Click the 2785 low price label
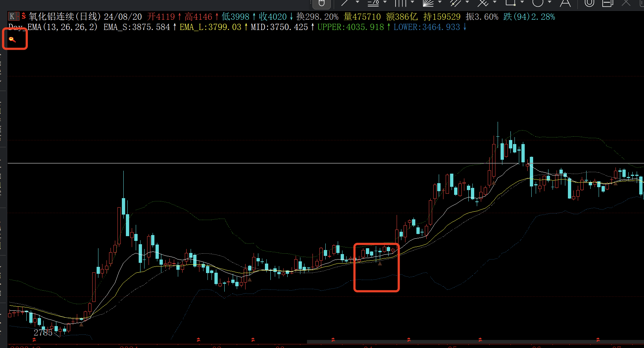The height and width of the screenshot is (348, 644). [x=43, y=333]
